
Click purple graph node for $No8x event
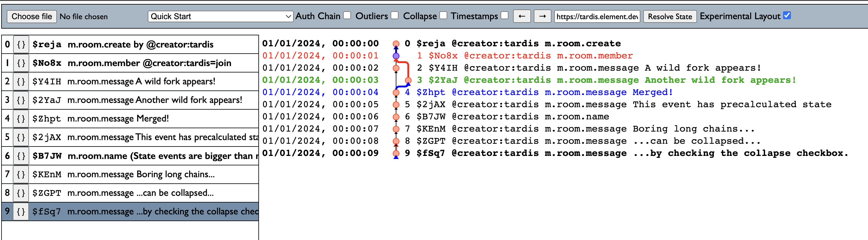[396, 56]
